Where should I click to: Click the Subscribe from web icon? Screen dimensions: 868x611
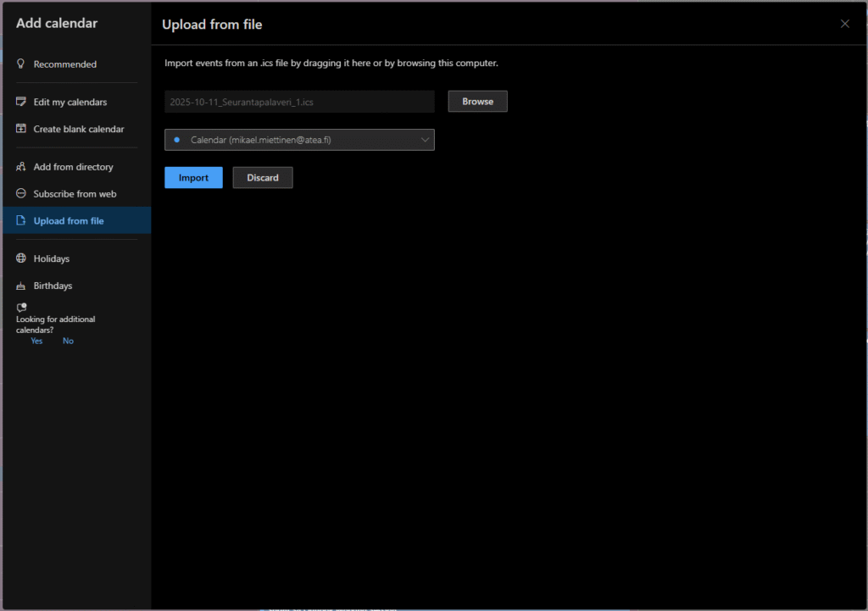21,194
